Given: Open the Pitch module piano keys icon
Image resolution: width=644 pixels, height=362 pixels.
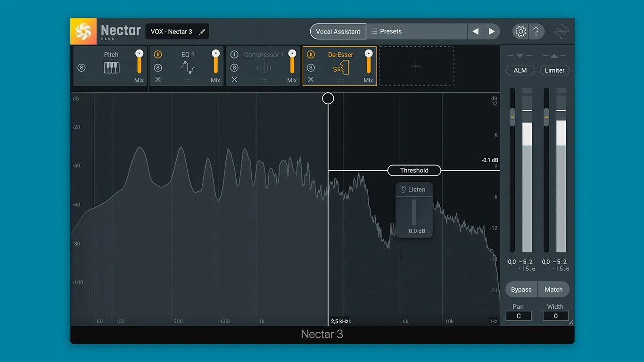Looking at the screenshot, I should [x=112, y=68].
